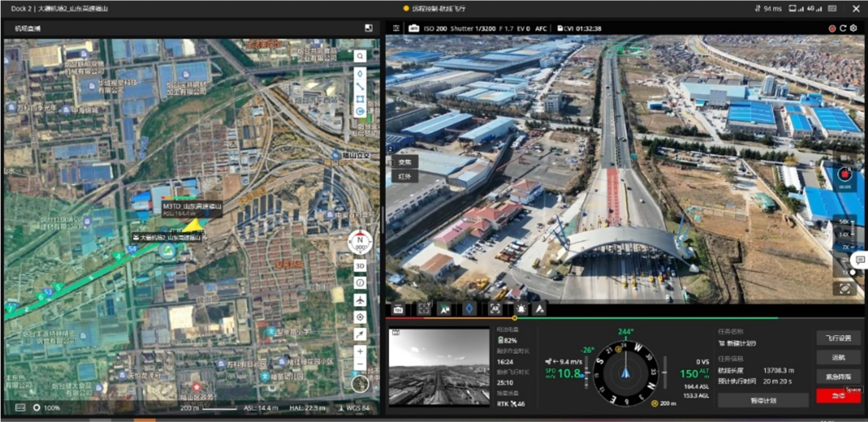The height and width of the screenshot is (422, 868).
Task: Click the 飞行设置 flight settings button
Action: (x=838, y=338)
